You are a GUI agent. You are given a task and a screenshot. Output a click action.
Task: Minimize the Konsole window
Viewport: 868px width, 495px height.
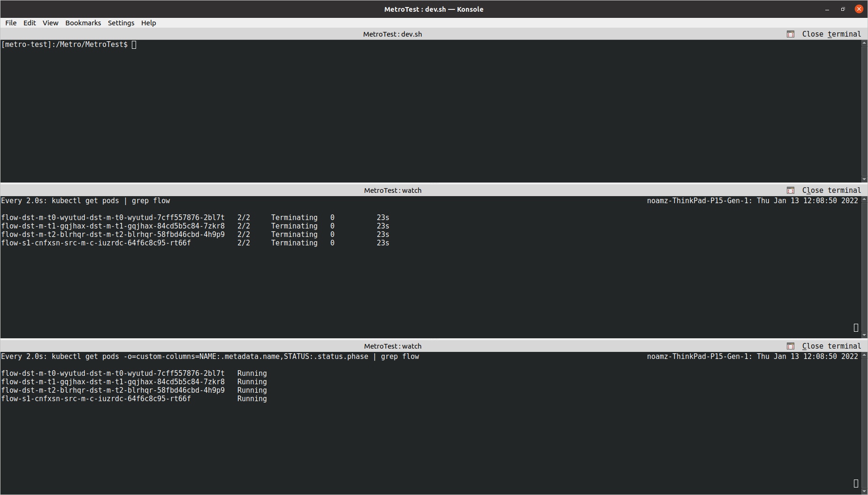coord(827,9)
